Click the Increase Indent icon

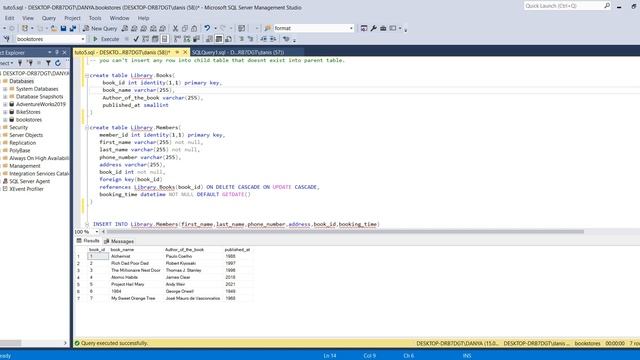pos(273,39)
